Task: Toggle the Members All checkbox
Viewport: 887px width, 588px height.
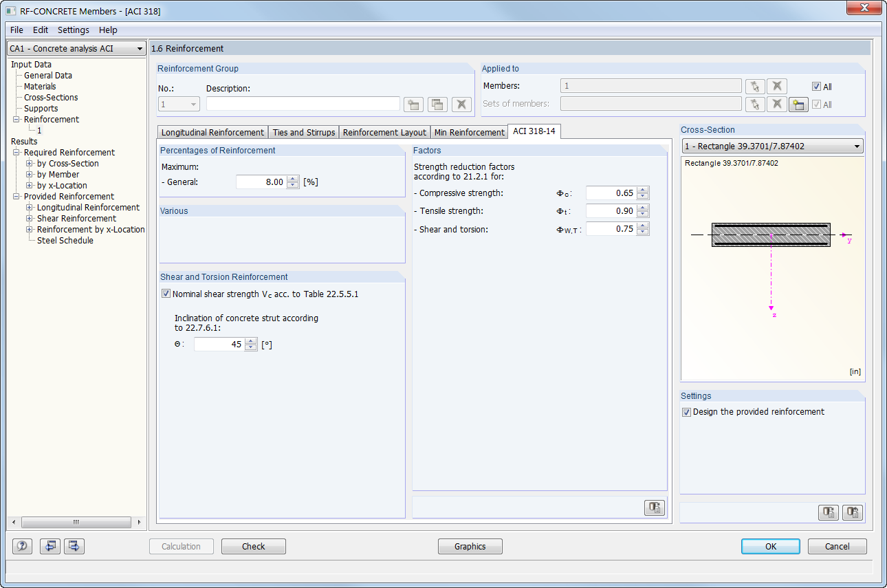Action: (816, 87)
